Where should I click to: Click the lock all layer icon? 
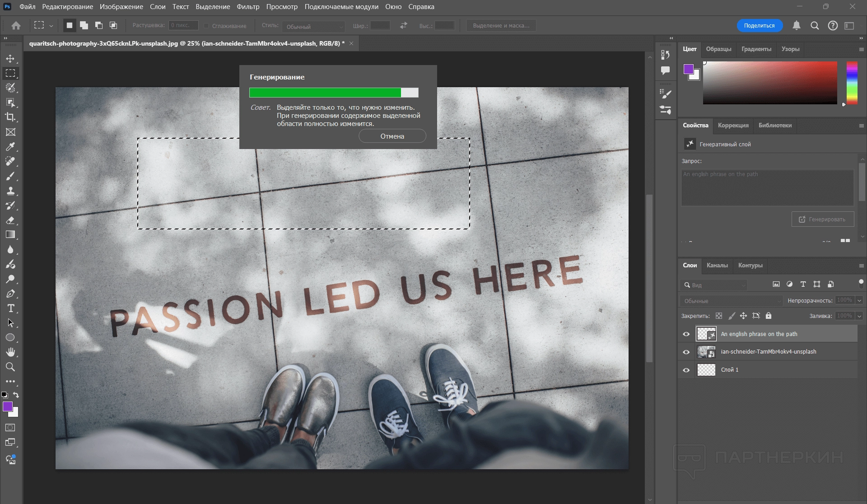769,316
